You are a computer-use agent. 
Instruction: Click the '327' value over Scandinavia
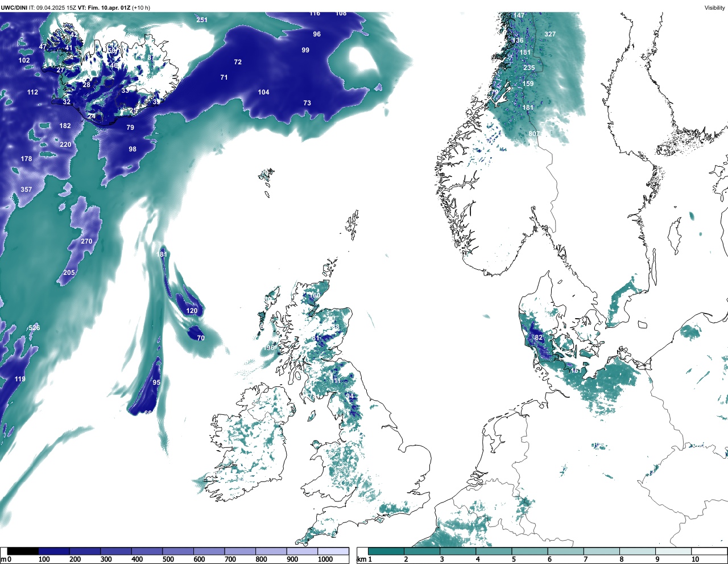[x=550, y=34]
